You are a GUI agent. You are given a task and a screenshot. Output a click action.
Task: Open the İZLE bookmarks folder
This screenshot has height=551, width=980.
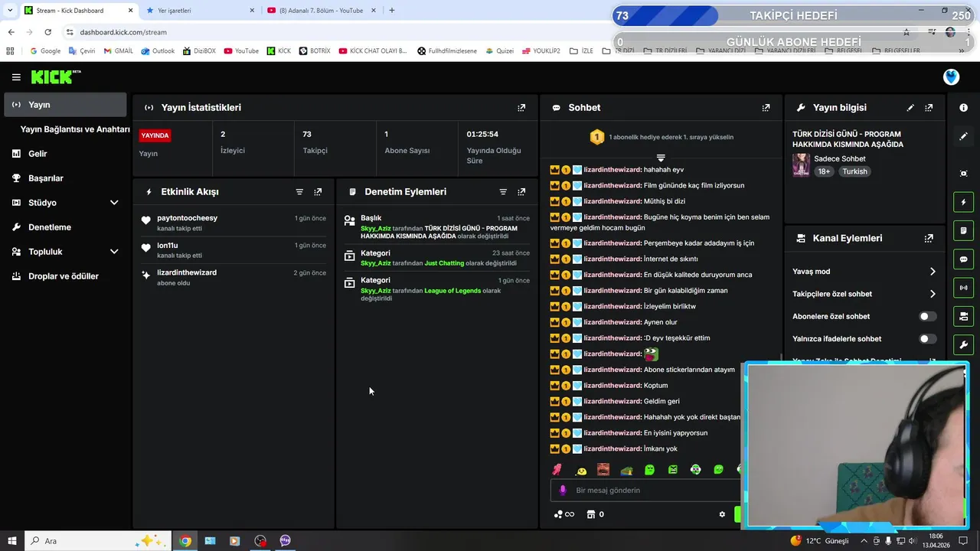[x=581, y=51]
